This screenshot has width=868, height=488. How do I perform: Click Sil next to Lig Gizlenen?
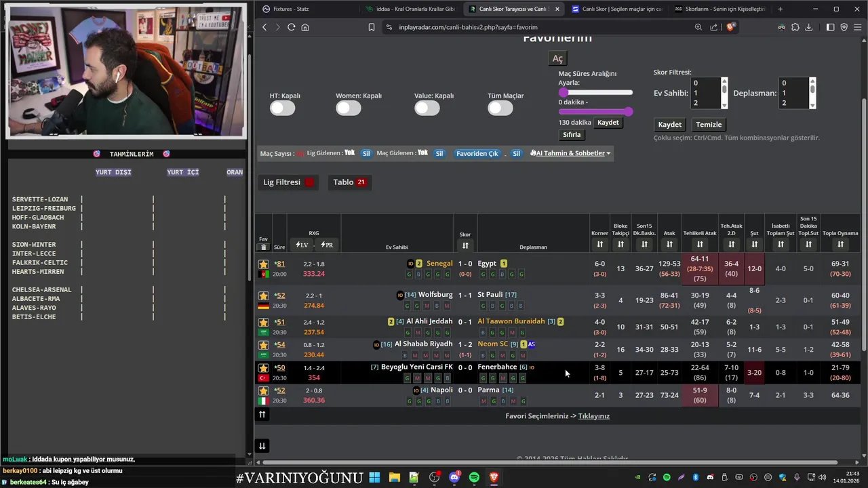[366, 153]
